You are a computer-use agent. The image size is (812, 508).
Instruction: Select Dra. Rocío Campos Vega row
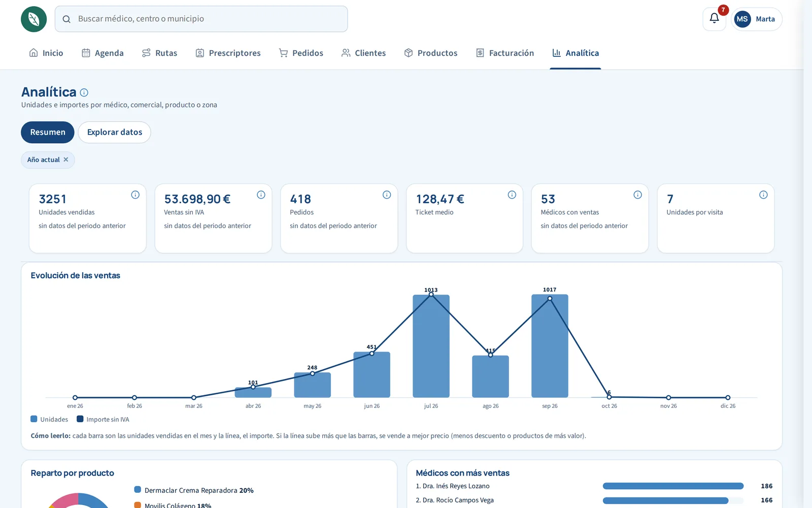point(594,500)
